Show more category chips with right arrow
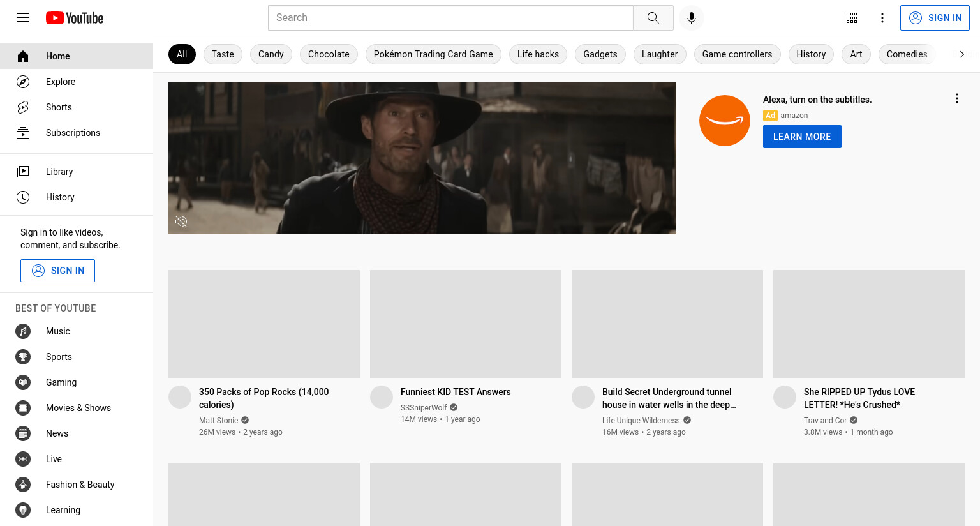 961,54
